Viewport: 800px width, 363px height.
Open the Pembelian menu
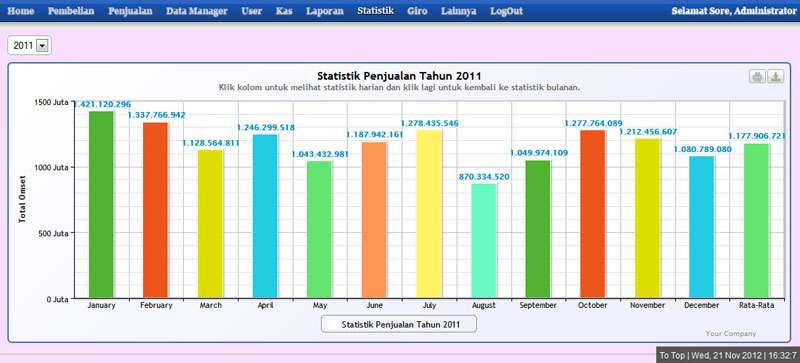point(71,11)
